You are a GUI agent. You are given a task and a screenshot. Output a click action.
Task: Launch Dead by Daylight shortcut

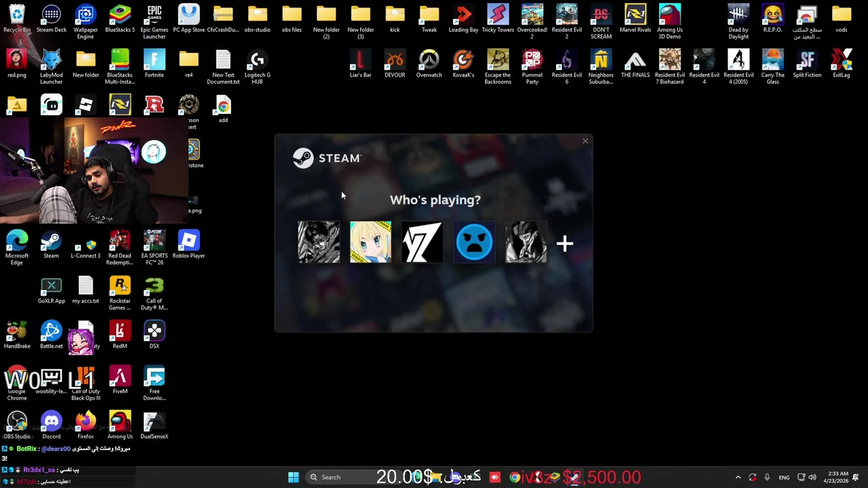click(738, 22)
